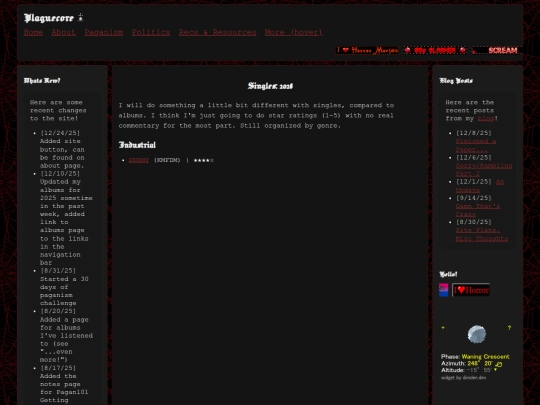
Task: Open the Sorry/Rambling Part 2 post
Action: pyautogui.click(x=484, y=169)
